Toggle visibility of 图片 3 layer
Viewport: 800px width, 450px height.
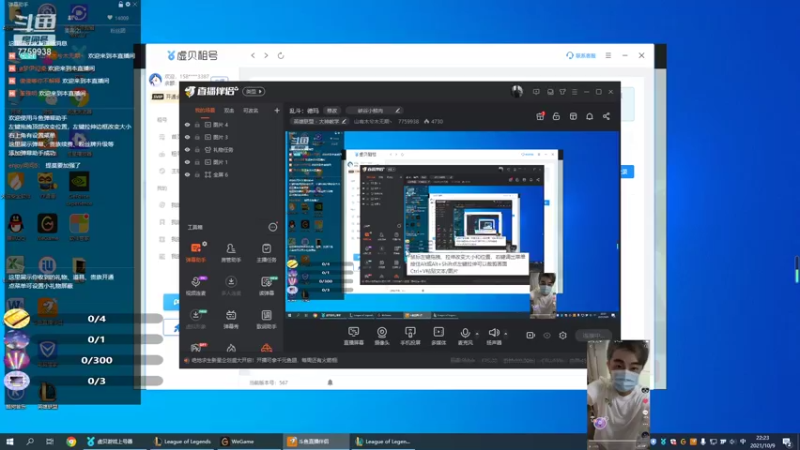(x=187, y=137)
